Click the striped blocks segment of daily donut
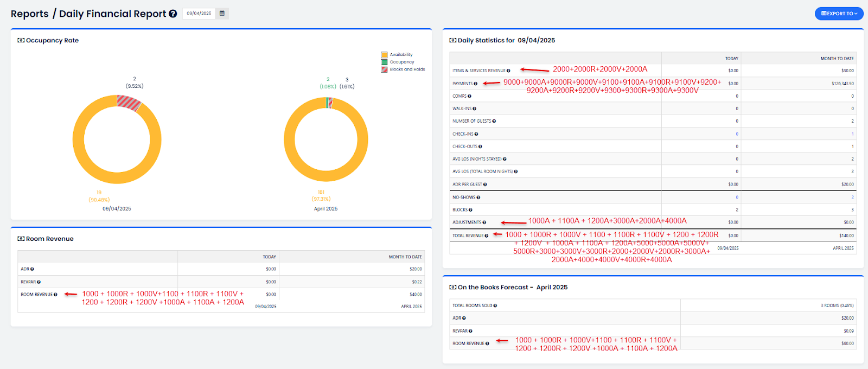This screenshot has height=369, width=868. click(129, 103)
